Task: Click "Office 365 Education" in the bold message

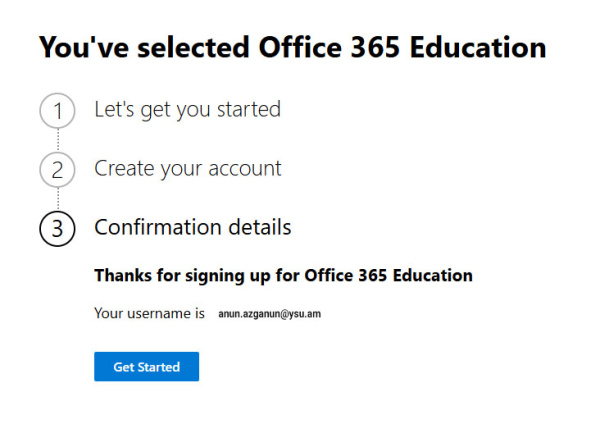Action: tap(388, 275)
